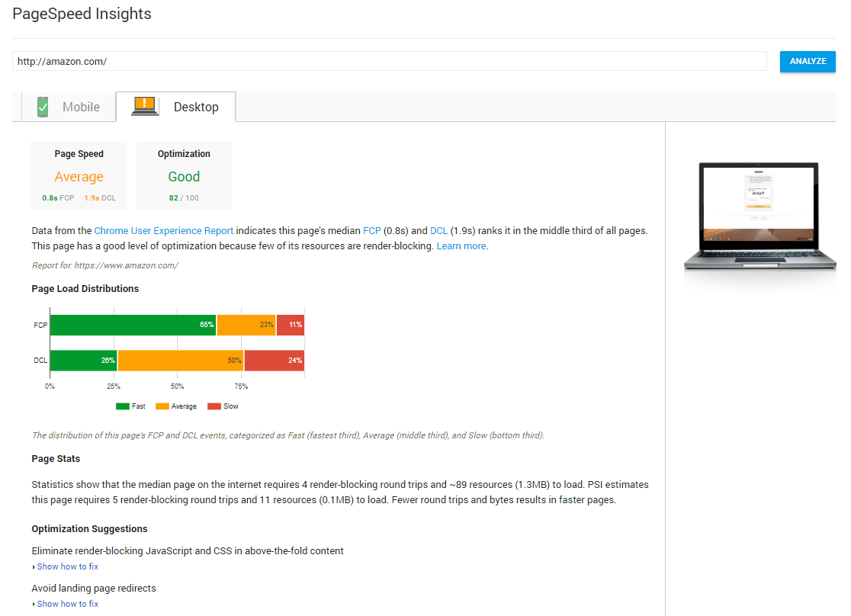Click the 'Optimization Suggestions' heading
Screen dimensions: 851x616
click(89, 528)
